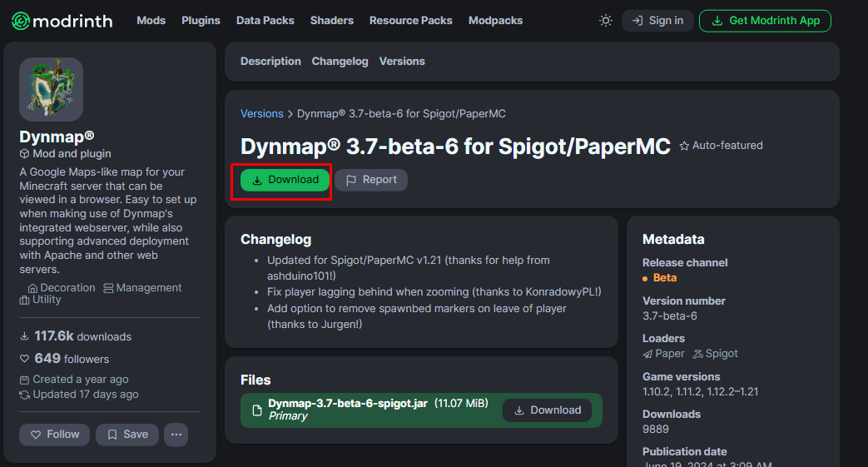Click the 649 followers stat
The image size is (868, 467).
[x=65, y=359]
